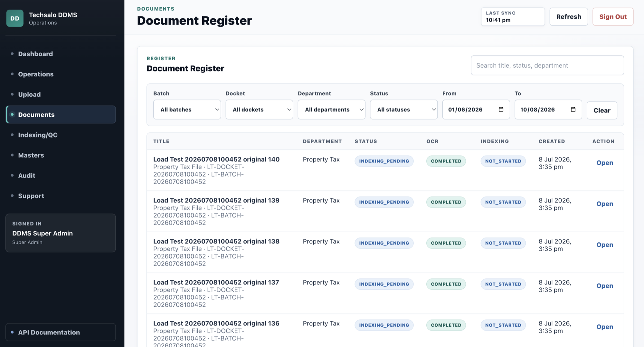Viewport: 644px width, 347px height.
Task: Click the INDEXING column header
Action: coord(495,141)
